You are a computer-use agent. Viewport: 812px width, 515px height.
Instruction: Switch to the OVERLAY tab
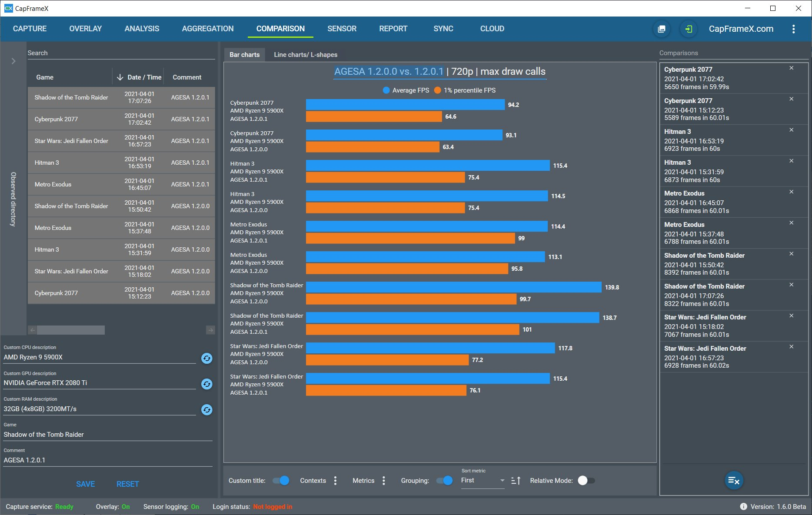point(86,29)
